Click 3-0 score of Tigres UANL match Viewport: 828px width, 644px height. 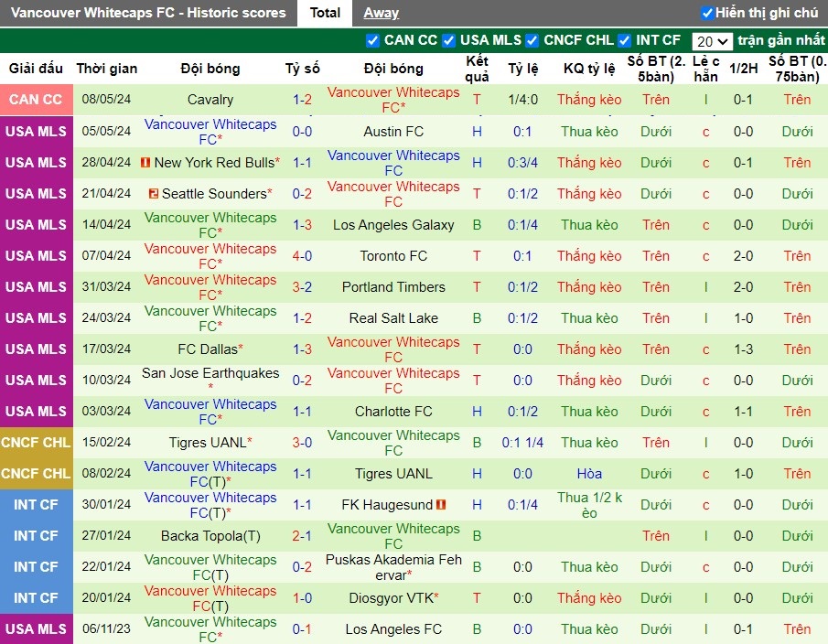302,443
